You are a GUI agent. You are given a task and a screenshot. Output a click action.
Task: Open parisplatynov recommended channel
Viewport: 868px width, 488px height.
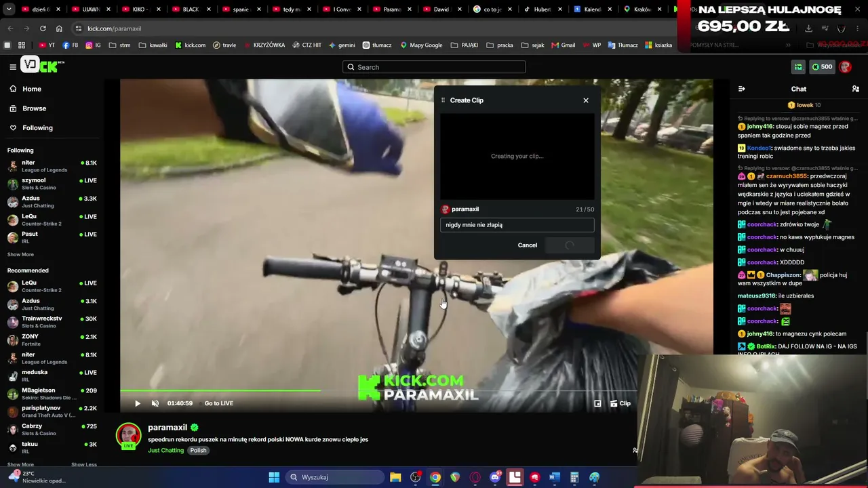pyautogui.click(x=52, y=411)
